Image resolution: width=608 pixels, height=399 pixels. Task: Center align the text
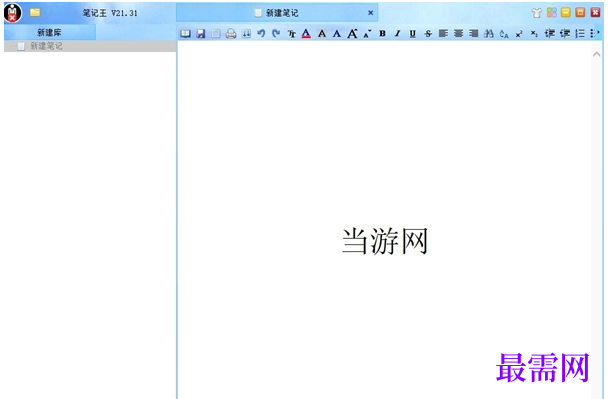[x=458, y=34]
